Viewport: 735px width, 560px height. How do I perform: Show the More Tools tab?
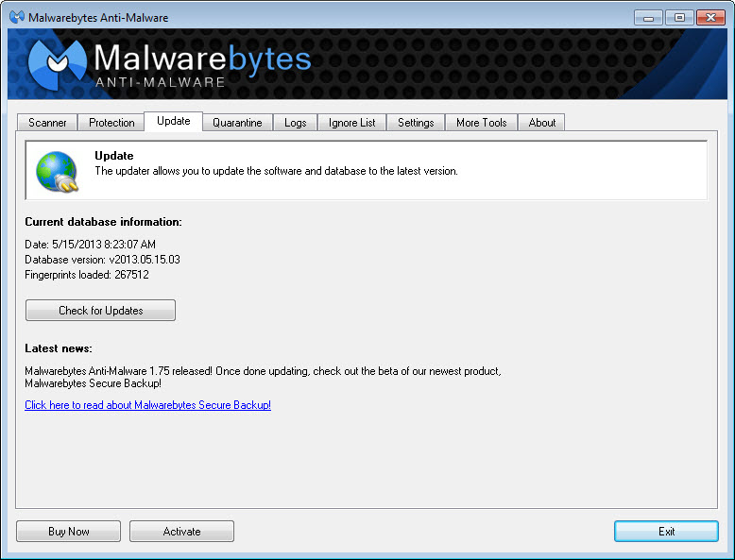[482, 123]
